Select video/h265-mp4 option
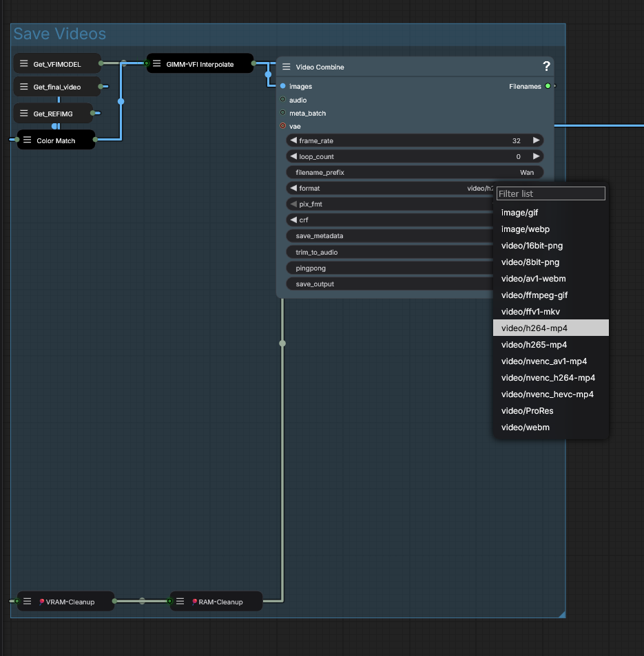The image size is (644, 656). (550, 345)
